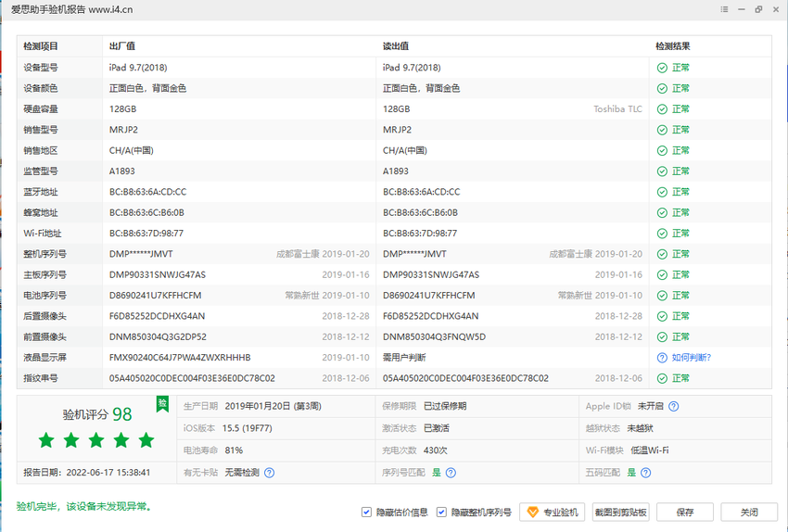Select factory value MRJP2 in 销售型号 row
The height and width of the screenshot is (532, 788).
click(123, 130)
